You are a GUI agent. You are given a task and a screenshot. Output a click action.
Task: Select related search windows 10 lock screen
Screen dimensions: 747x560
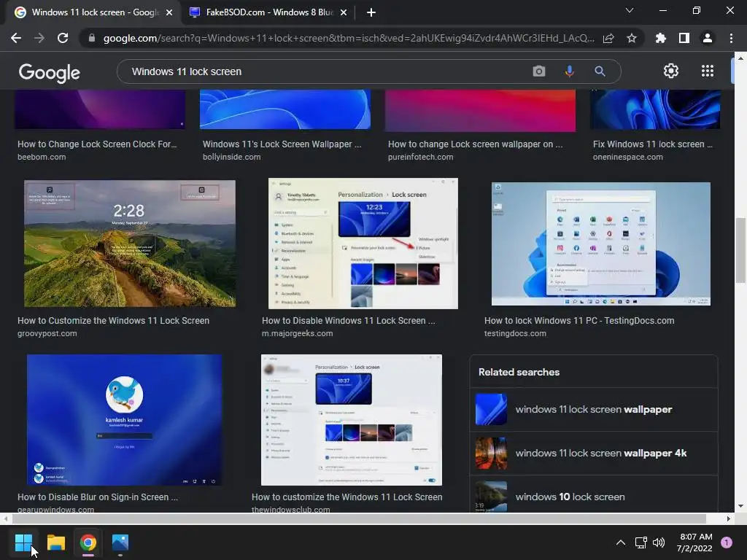point(593,495)
